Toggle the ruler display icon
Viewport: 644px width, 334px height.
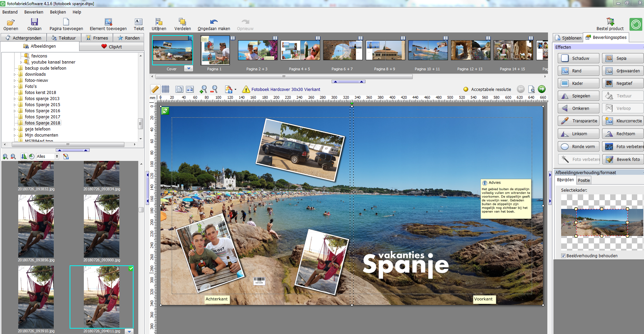[155, 89]
